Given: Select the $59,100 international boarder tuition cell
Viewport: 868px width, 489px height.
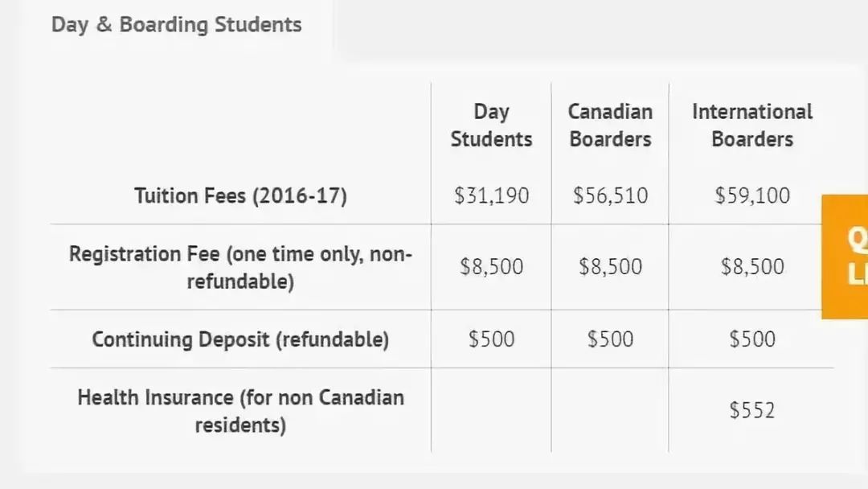Looking at the screenshot, I should pos(751,195).
